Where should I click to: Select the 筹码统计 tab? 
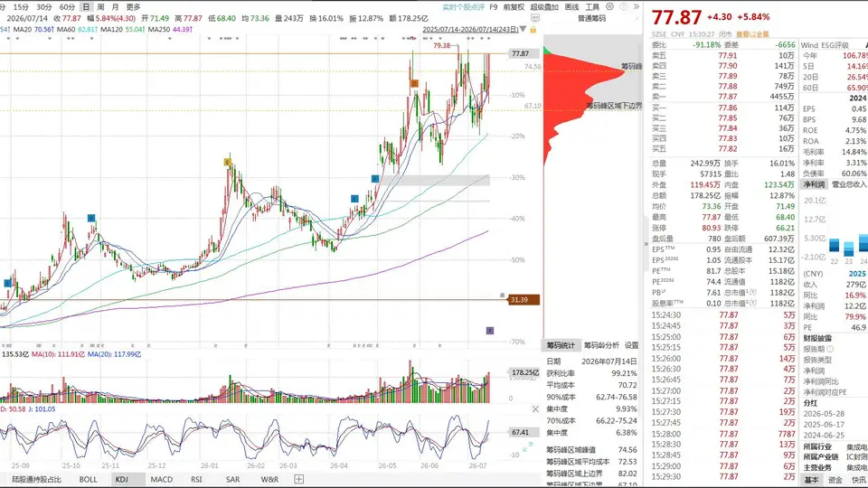[561, 345]
